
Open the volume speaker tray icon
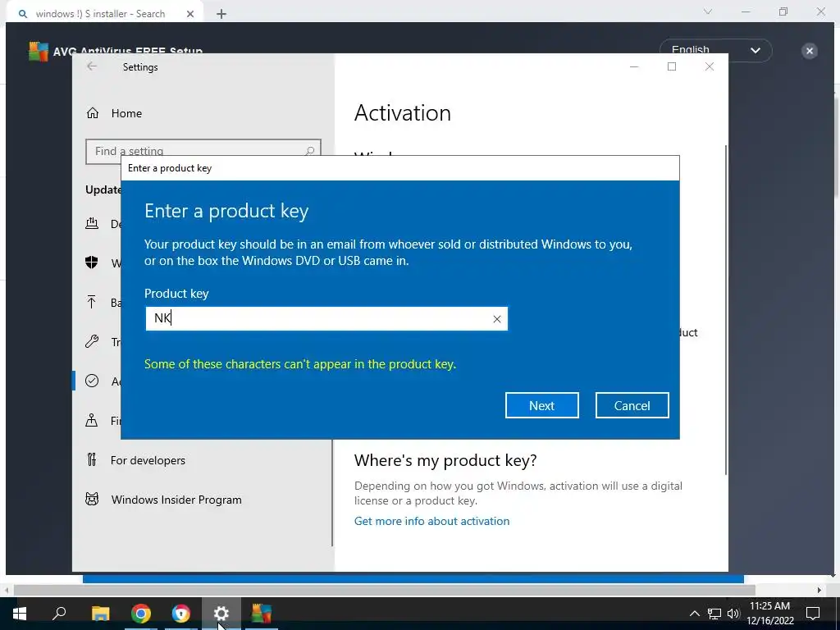tap(733, 614)
